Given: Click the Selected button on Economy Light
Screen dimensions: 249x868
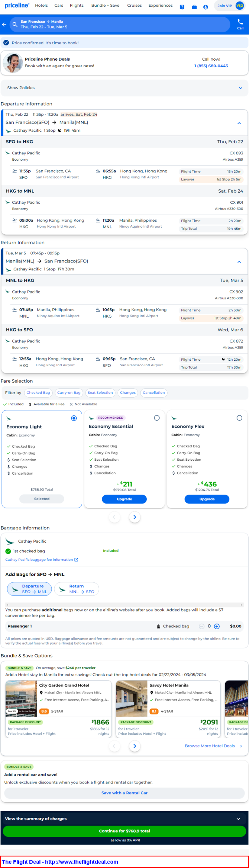Looking at the screenshot, I should click(x=42, y=499).
